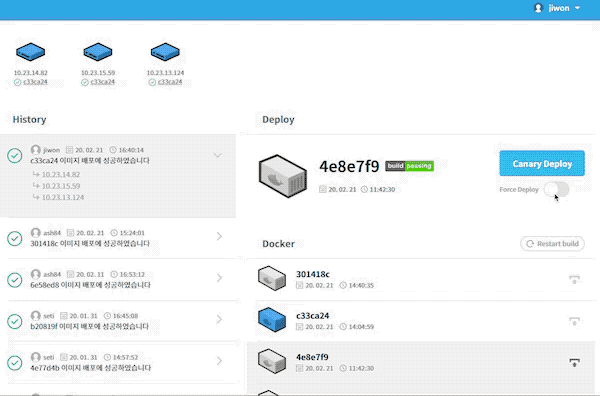600x396 pixels.
Task: Click the upload icon for docker image 301418c
Action: pyautogui.click(x=574, y=279)
